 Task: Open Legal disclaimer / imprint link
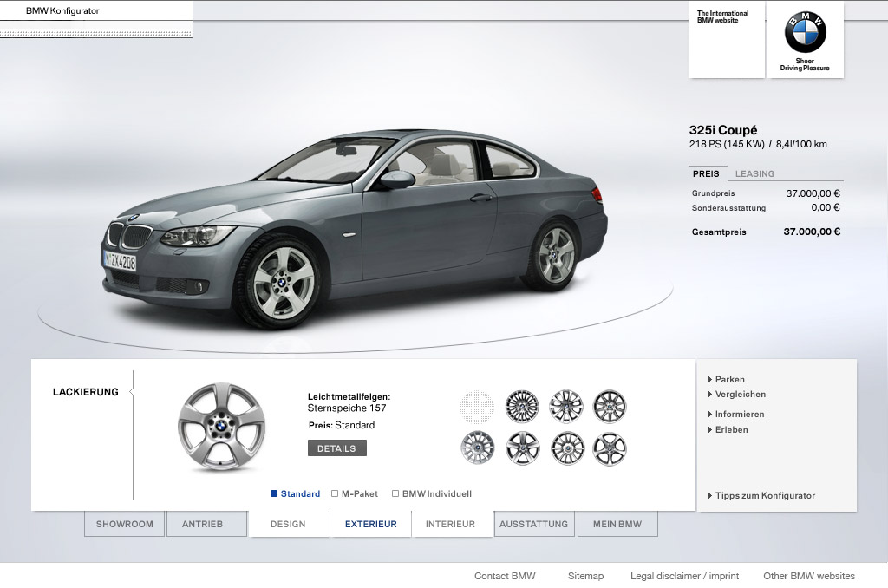coord(685,576)
